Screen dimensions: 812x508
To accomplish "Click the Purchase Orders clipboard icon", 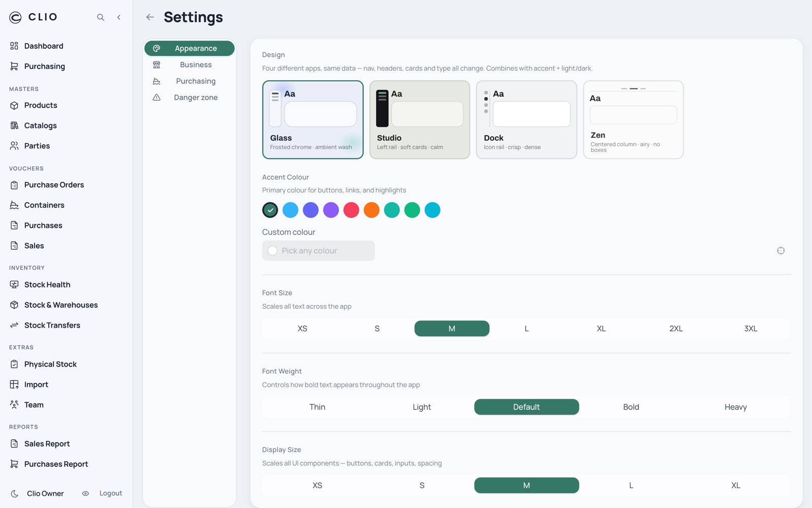I will 14,185.
